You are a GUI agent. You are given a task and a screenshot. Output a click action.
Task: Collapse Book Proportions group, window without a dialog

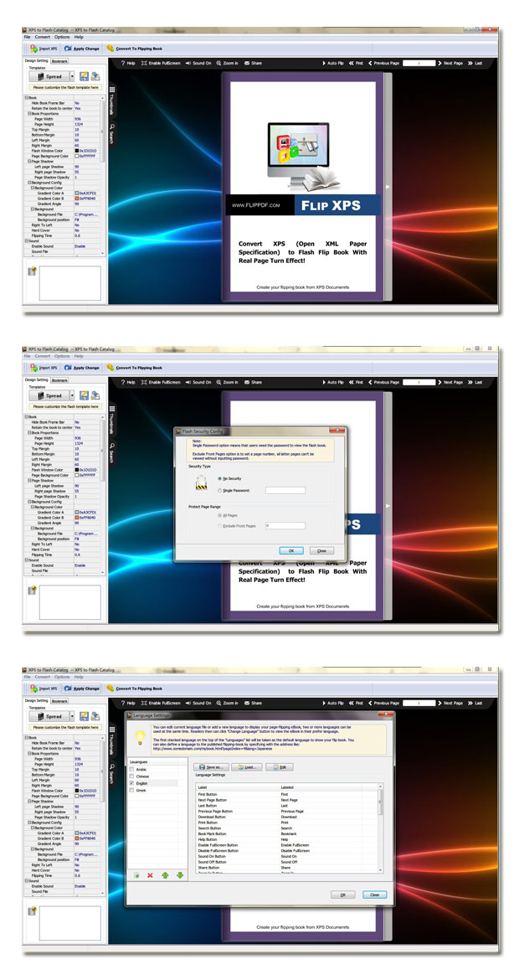pyautogui.click(x=29, y=114)
